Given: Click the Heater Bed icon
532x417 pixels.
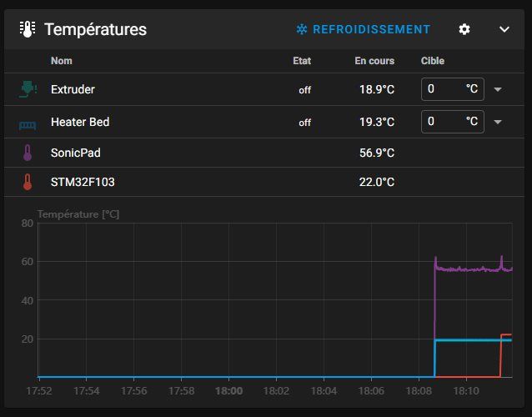Looking at the screenshot, I should [x=28, y=123].
